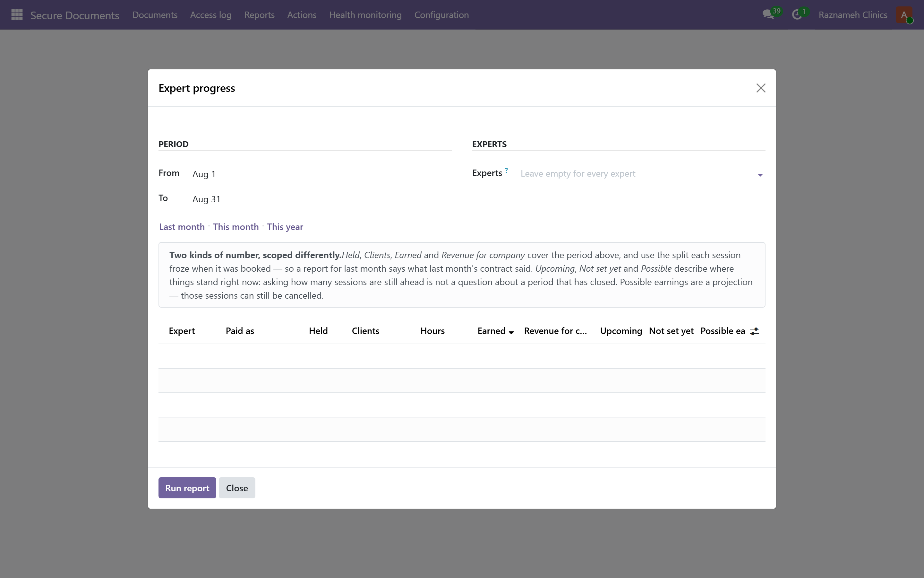This screenshot has height=578, width=924.
Task: Open the Actions menu
Action: tap(302, 15)
